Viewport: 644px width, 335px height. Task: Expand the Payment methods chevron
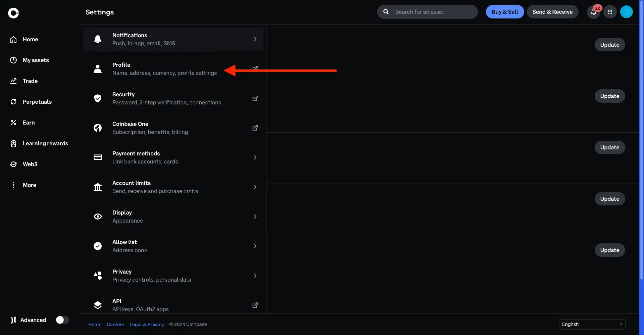point(255,157)
